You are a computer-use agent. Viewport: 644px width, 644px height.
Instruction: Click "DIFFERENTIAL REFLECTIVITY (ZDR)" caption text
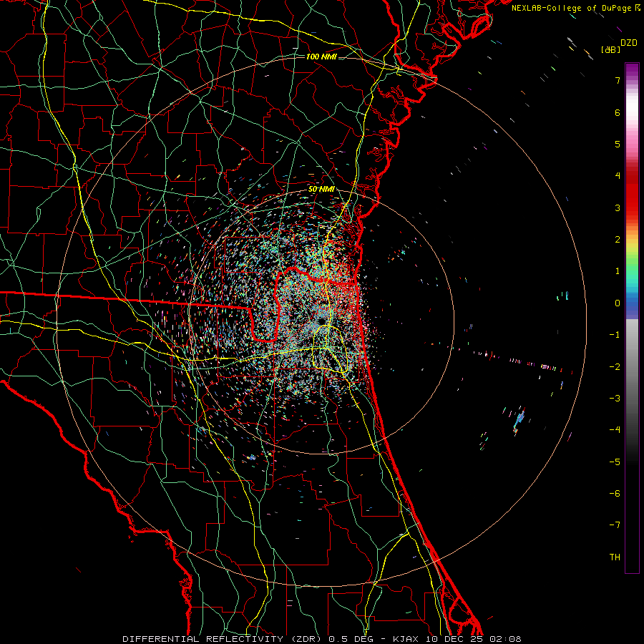[222, 639]
